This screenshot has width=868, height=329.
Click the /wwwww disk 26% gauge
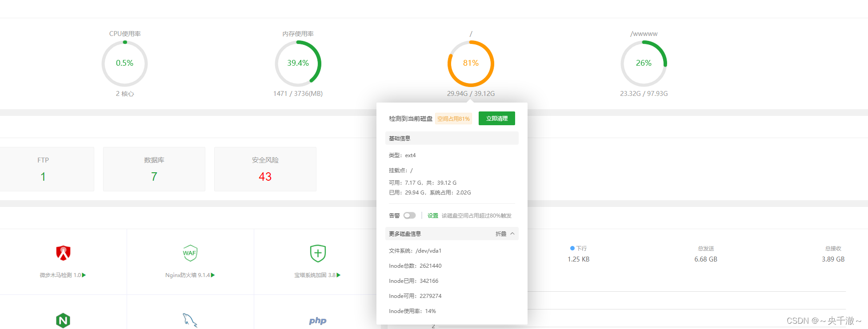644,63
